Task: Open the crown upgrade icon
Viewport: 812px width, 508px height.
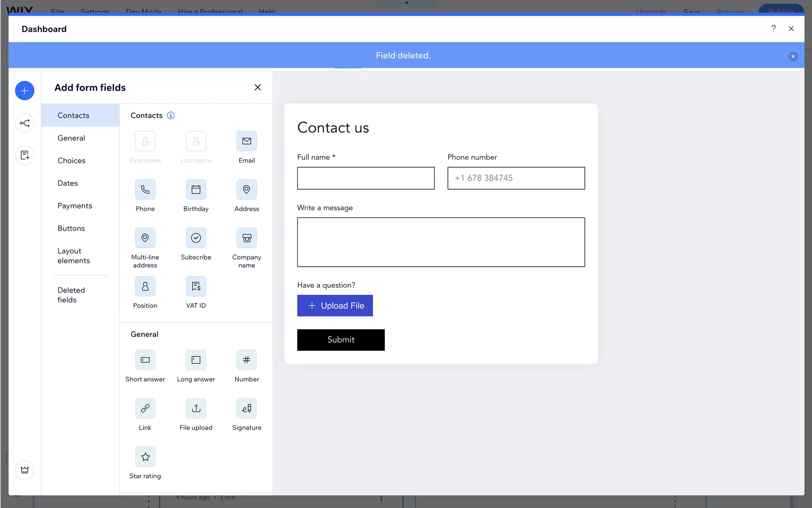Action: tap(25, 470)
